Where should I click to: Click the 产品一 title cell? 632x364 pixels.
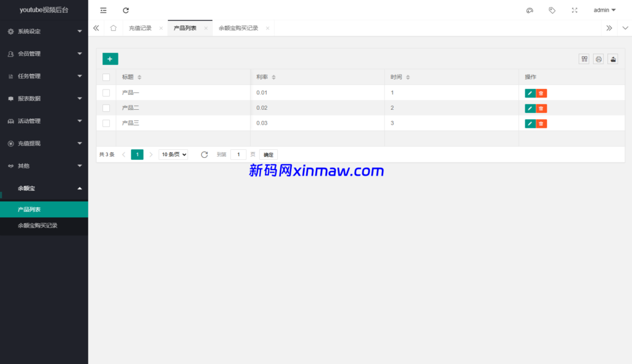coord(183,93)
